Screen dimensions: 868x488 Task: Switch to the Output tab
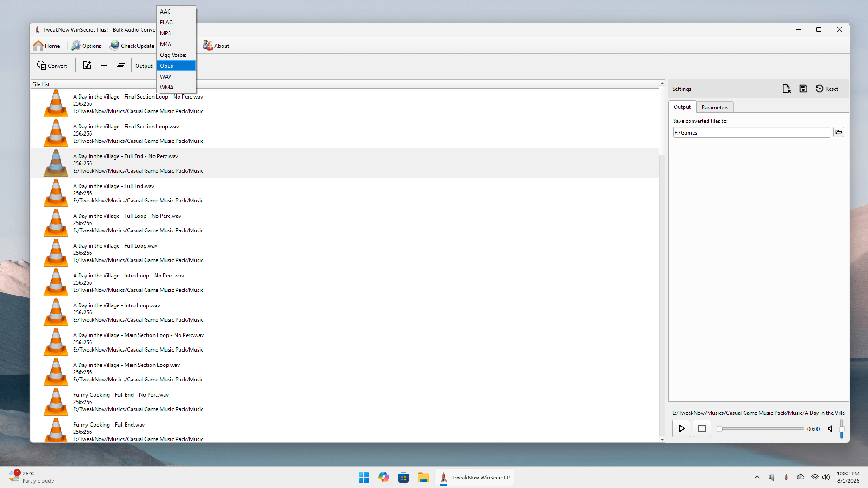682,107
